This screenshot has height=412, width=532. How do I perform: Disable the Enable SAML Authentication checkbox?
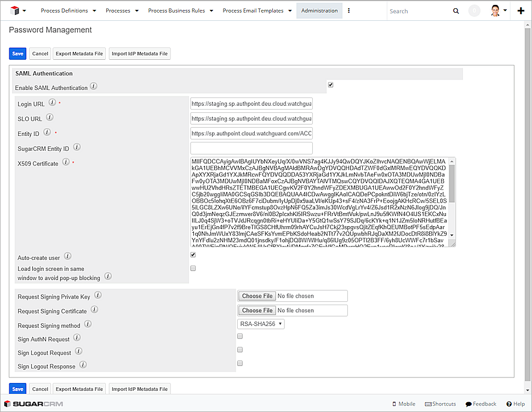tap(329, 84)
